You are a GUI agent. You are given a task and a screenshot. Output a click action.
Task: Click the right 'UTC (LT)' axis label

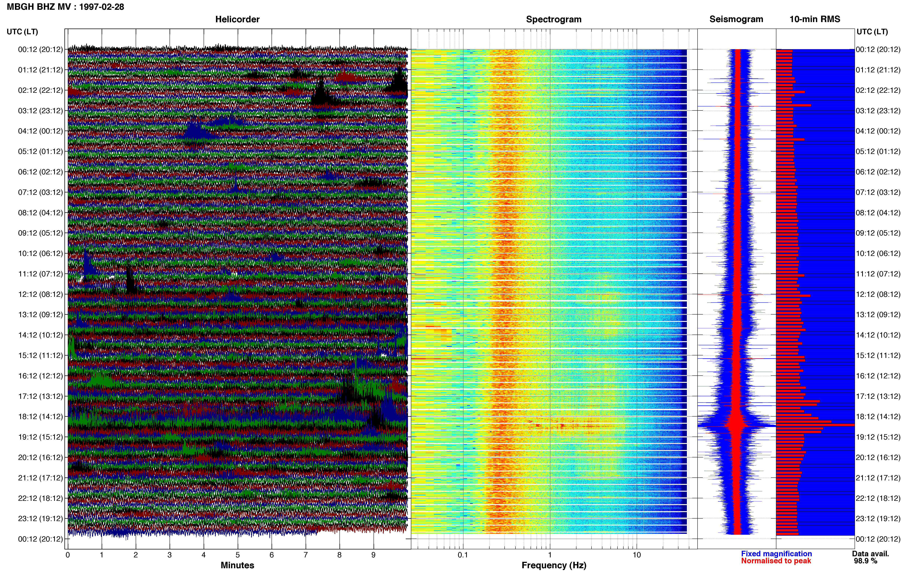tap(872, 32)
